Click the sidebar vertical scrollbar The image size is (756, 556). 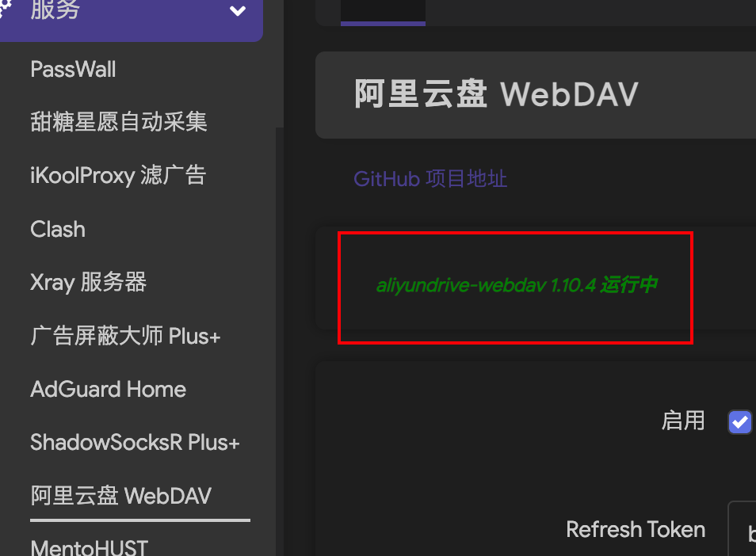point(280,63)
